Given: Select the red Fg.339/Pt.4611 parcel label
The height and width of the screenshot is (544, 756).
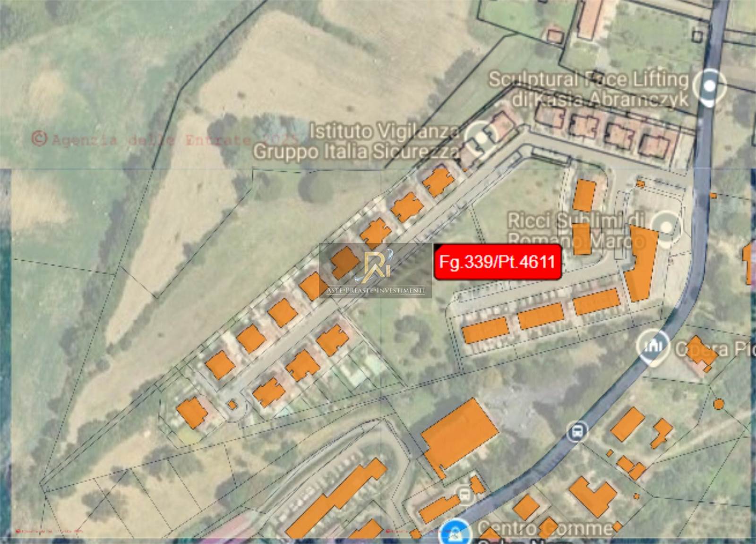Looking at the screenshot, I should pos(498,262).
